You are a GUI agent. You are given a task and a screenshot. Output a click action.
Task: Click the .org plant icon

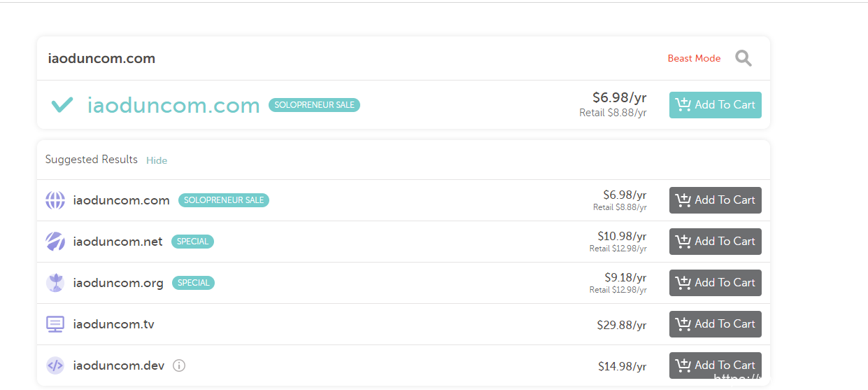(55, 283)
